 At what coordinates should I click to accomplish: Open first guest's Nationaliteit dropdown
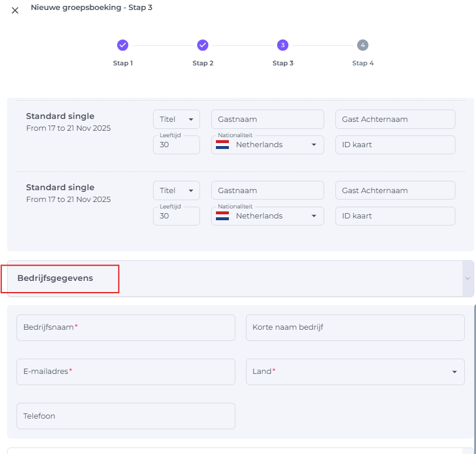pos(267,145)
